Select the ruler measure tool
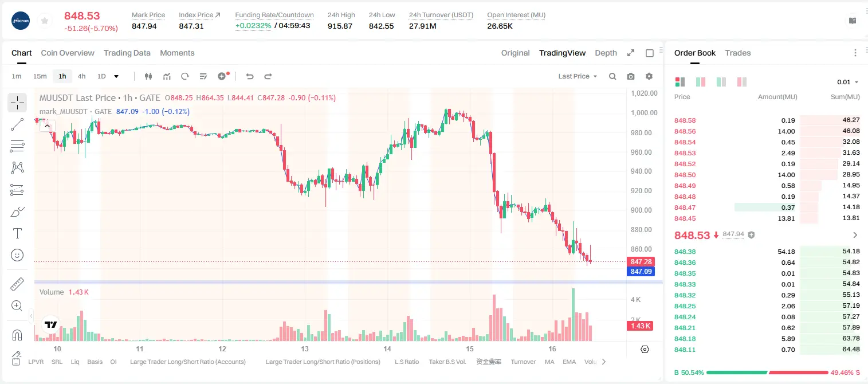868x384 pixels. pyautogui.click(x=17, y=284)
